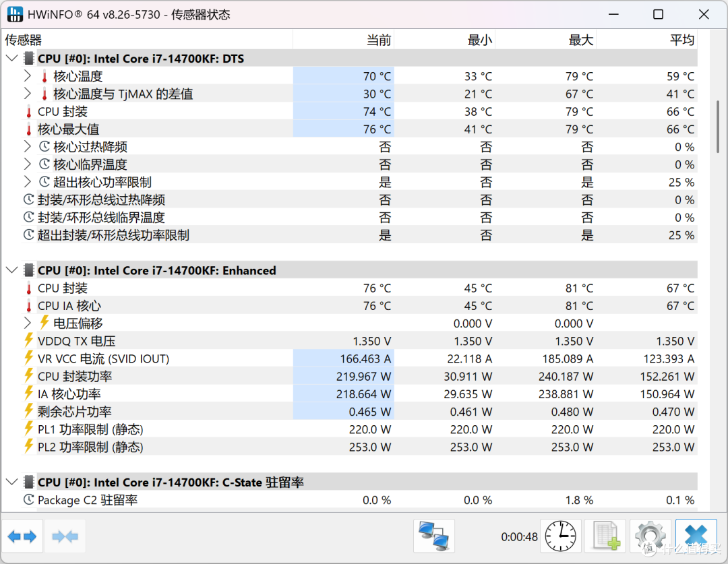Open the network remote monitoring computers icon
Screen dimensions: 728x564
pyautogui.click(x=434, y=536)
